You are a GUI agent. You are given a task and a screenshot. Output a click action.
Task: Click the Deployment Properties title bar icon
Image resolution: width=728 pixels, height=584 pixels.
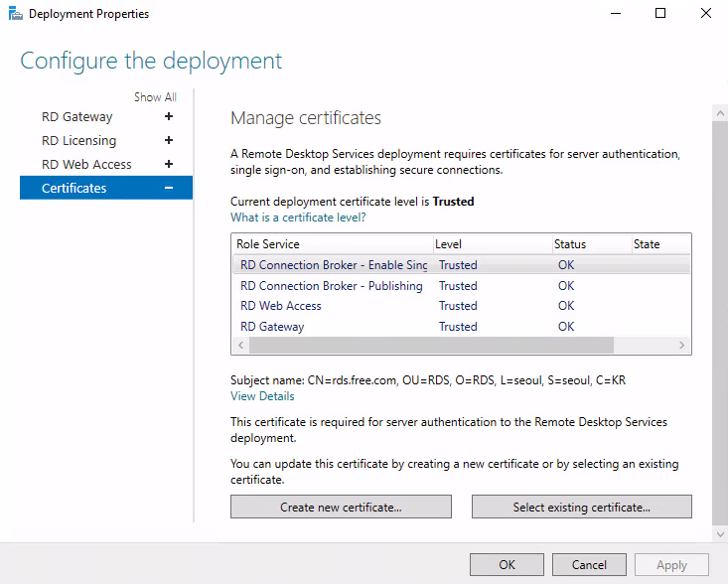15,14
